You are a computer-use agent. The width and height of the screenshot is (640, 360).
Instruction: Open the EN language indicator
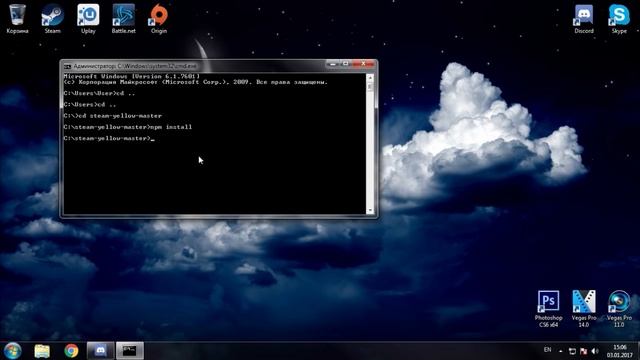click(x=548, y=350)
